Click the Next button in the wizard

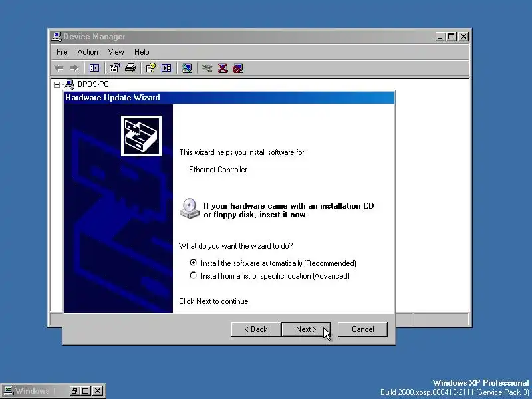click(306, 329)
